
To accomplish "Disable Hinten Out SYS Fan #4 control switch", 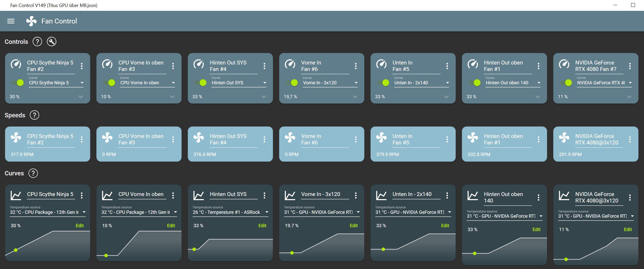I will click(x=201, y=83).
